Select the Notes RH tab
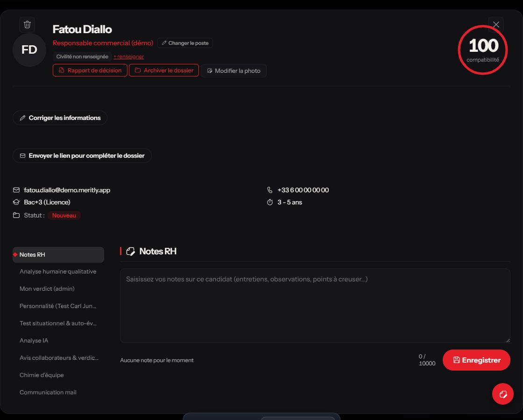523x420 pixels. click(58, 255)
